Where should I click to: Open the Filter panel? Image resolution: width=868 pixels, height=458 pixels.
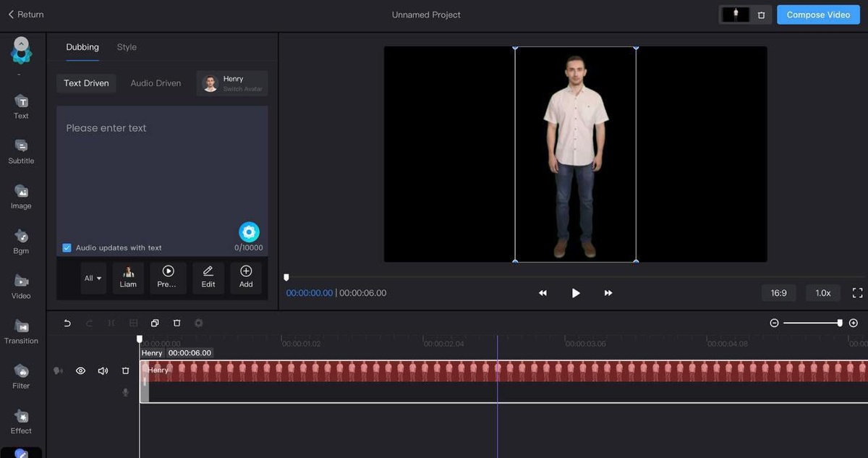[21, 376]
